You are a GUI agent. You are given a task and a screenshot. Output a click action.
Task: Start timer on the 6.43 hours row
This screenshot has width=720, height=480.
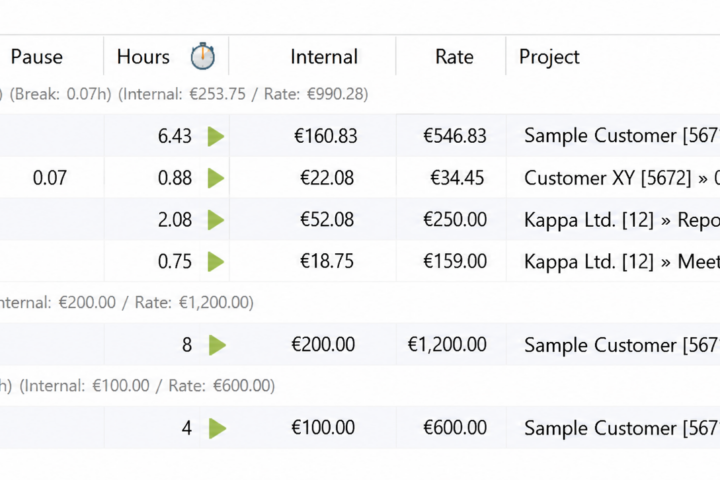click(x=216, y=136)
